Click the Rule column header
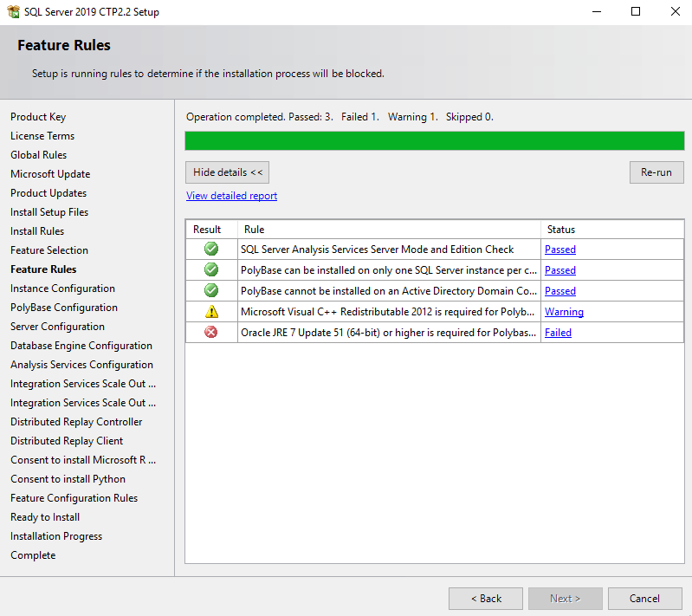 point(389,230)
